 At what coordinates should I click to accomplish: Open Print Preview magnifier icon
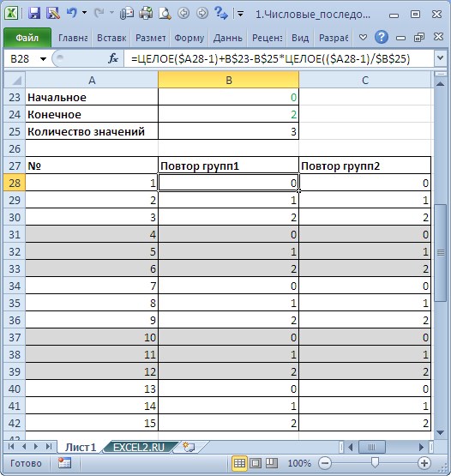[x=165, y=14]
